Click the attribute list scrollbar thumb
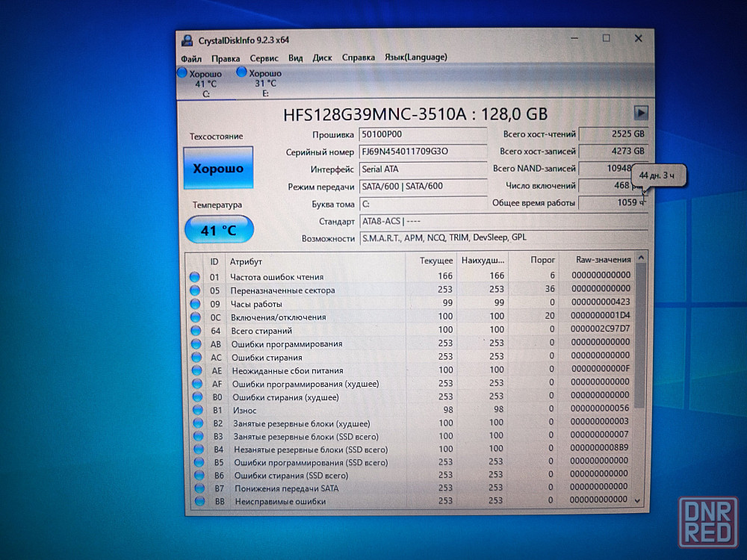Screen dimensions: 747x560 click(641, 336)
